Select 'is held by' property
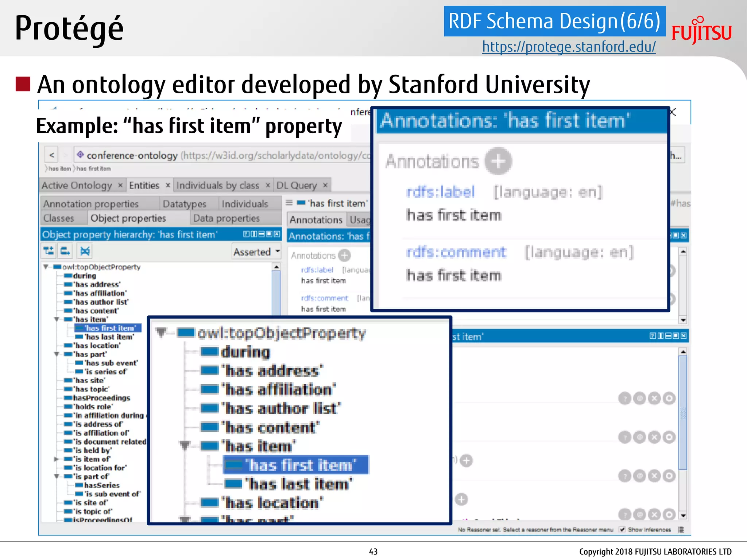The image size is (747, 560). coord(93,450)
